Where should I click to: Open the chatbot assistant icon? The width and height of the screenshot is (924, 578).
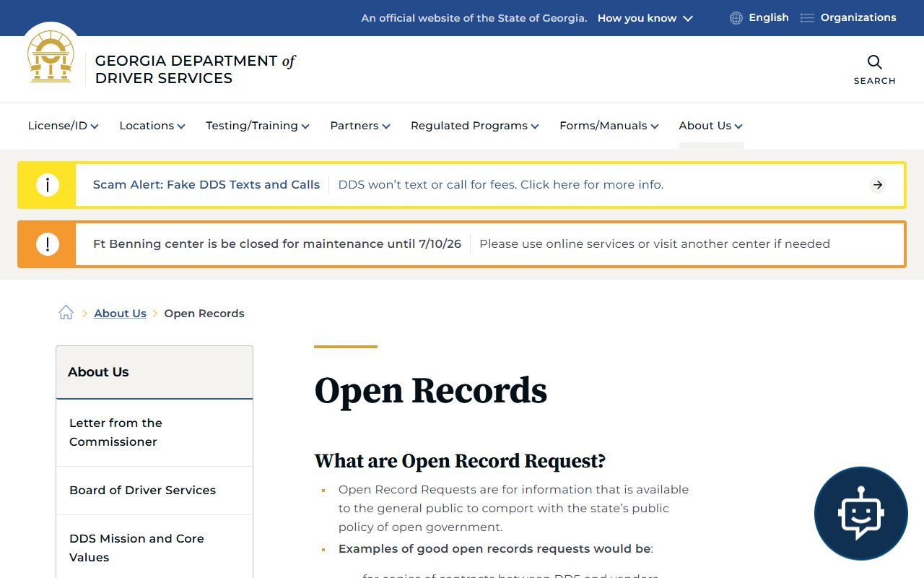(x=861, y=513)
